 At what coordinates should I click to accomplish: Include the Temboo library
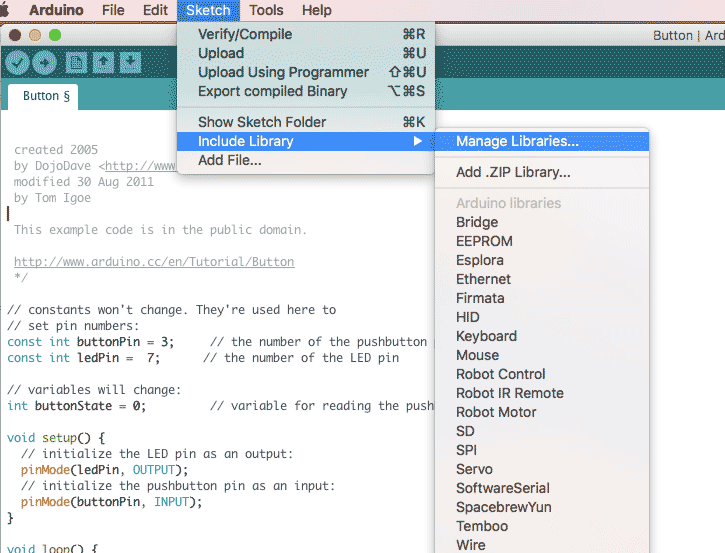click(542, 525)
